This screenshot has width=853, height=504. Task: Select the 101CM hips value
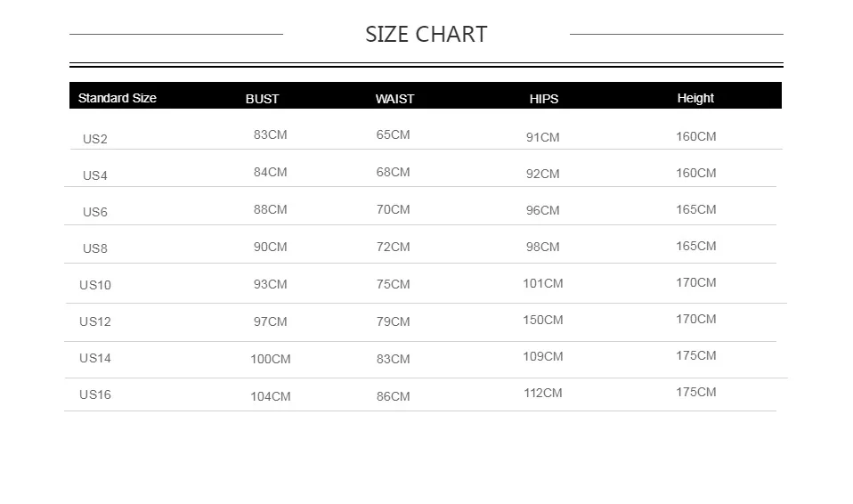[542, 283]
